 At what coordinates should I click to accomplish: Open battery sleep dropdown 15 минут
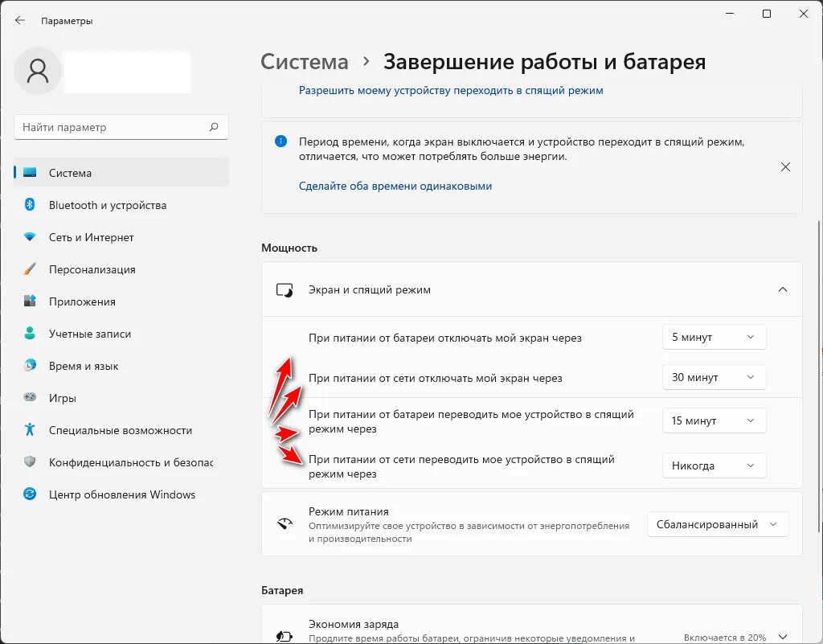714,421
